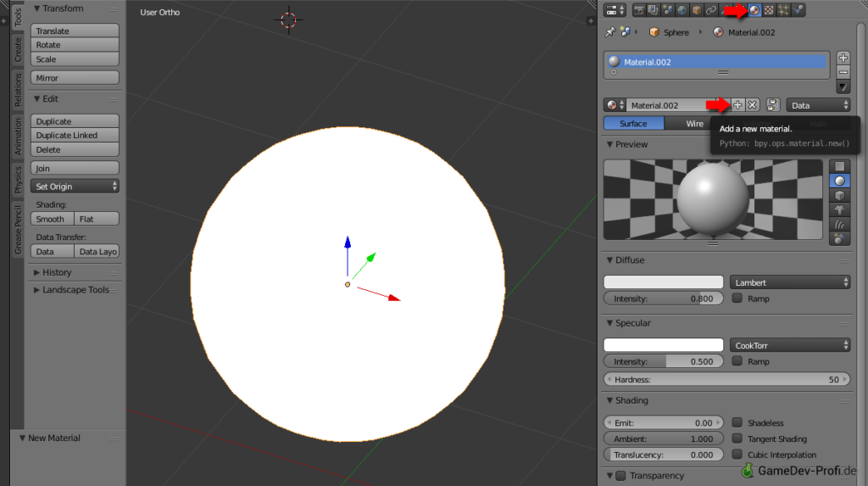The image size is (868, 486).
Task: Open Object Constraints chain tab
Action: coord(711,10)
